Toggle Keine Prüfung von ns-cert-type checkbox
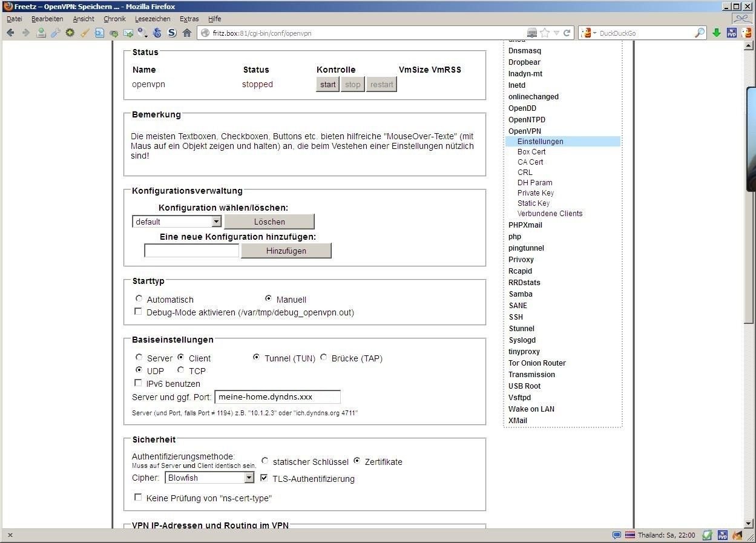The width and height of the screenshot is (756, 543). point(138,497)
